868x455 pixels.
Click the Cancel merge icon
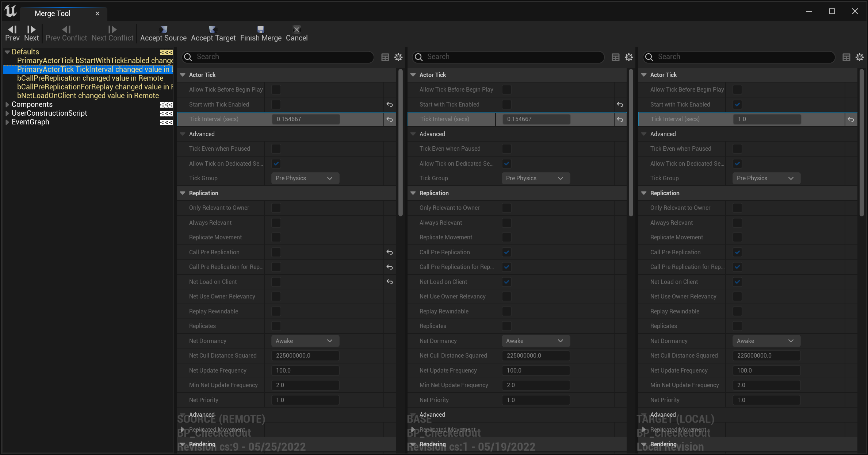click(x=297, y=30)
